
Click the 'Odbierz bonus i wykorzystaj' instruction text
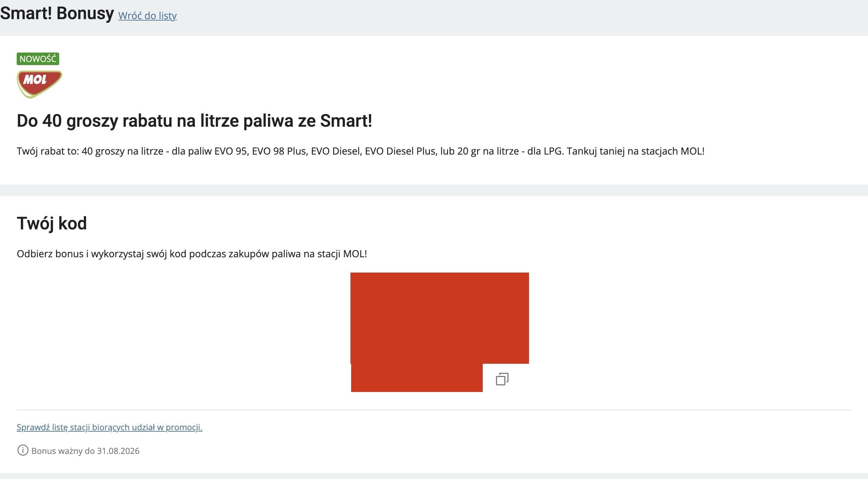tap(192, 254)
